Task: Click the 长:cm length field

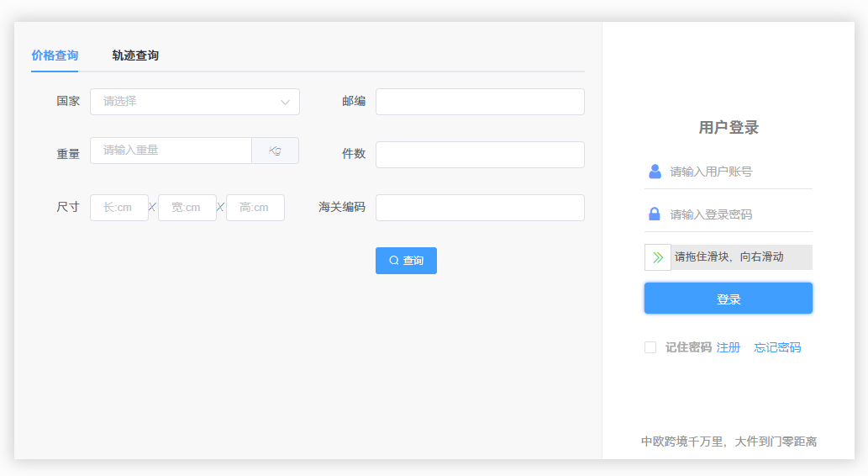Action: pos(119,208)
